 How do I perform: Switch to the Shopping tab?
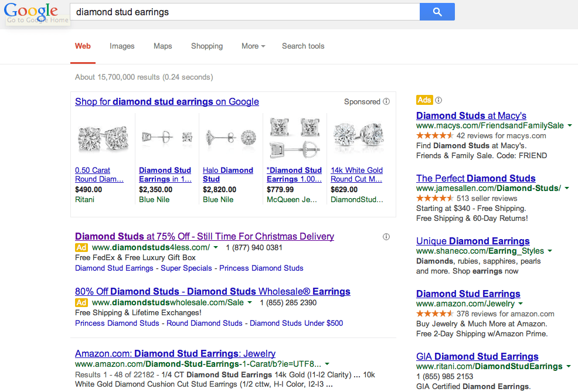click(207, 46)
